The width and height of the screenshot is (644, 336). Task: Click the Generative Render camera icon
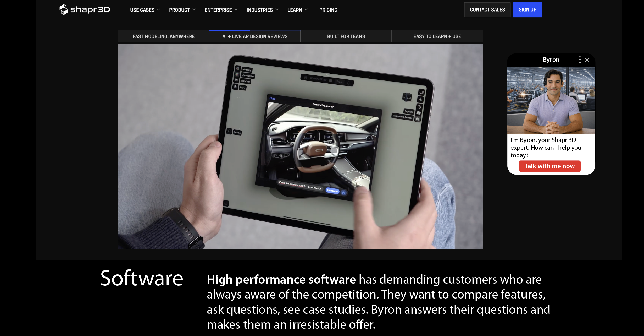point(418,119)
